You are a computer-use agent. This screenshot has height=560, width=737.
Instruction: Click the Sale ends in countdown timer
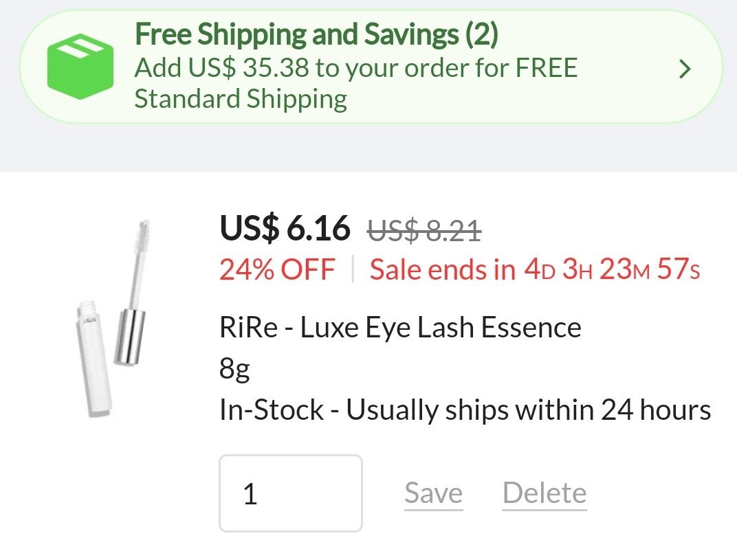[x=535, y=270]
